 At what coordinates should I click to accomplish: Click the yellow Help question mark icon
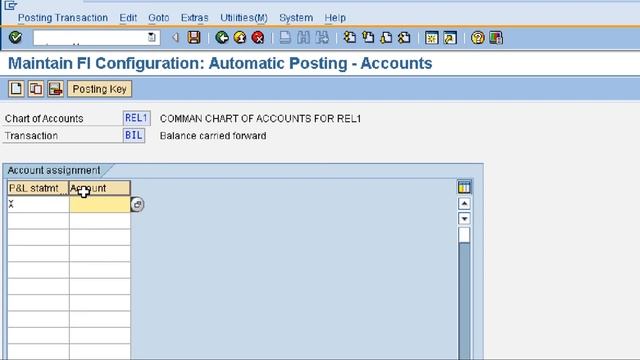[478, 38]
